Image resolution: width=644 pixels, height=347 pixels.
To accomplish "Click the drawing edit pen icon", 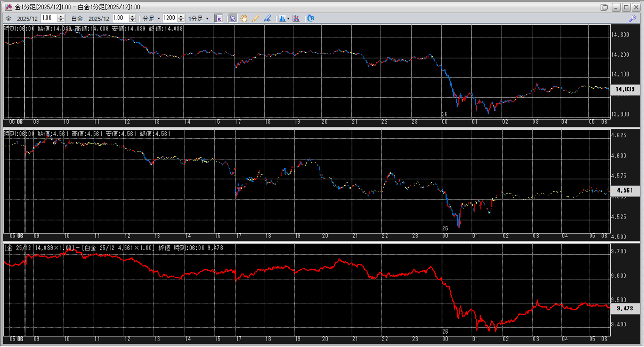I will click(267, 19).
